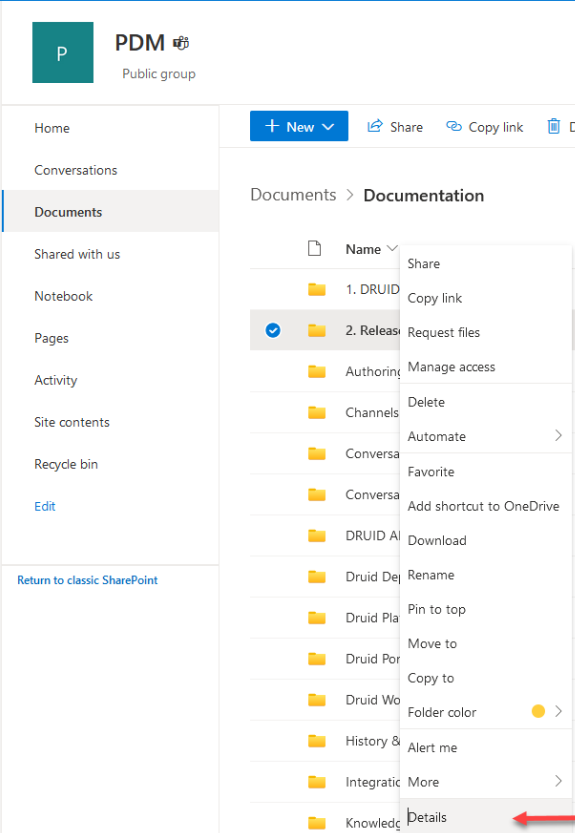Choose Copy link in the context menu
The height and width of the screenshot is (833, 575).
click(x=486, y=298)
